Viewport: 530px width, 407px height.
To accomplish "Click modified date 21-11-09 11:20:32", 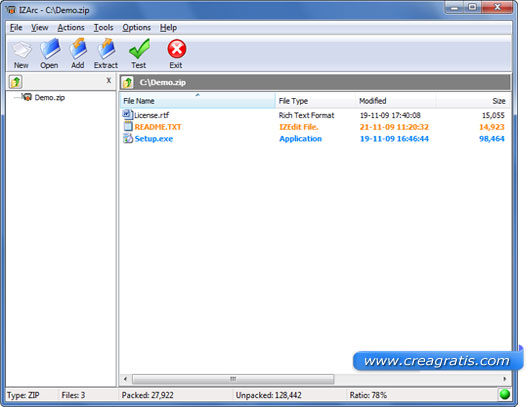I will pyautogui.click(x=394, y=127).
